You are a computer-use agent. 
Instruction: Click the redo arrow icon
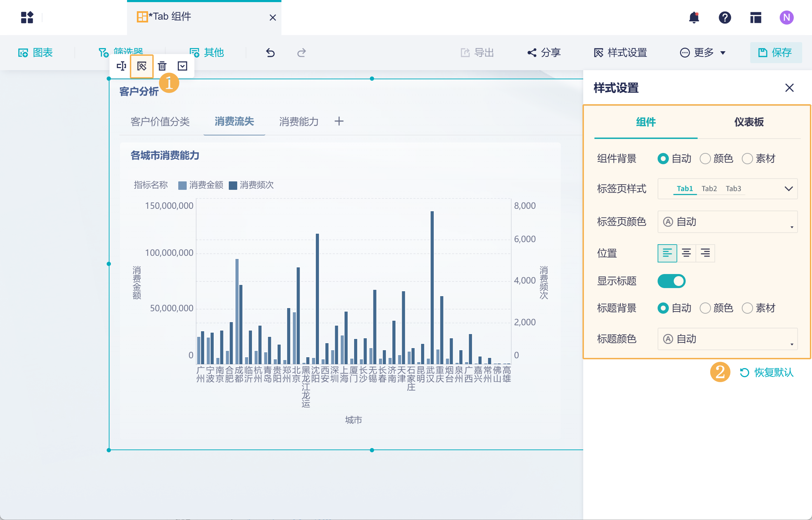[x=301, y=53]
